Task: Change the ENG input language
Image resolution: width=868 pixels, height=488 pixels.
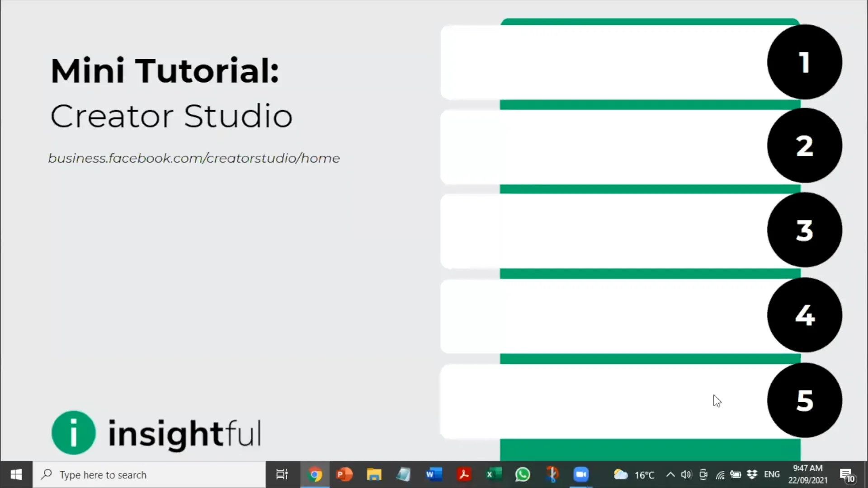Action: 772,474
